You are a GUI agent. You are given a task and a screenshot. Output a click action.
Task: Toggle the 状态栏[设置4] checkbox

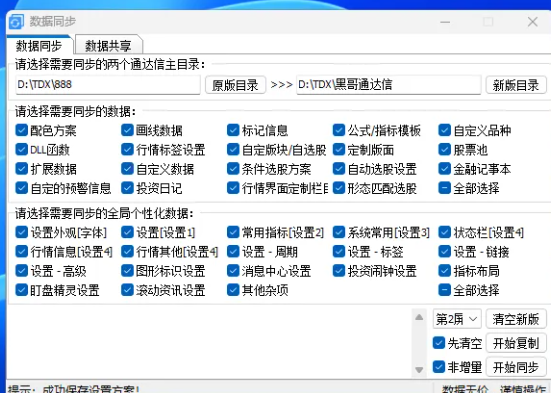(x=445, y=232)
